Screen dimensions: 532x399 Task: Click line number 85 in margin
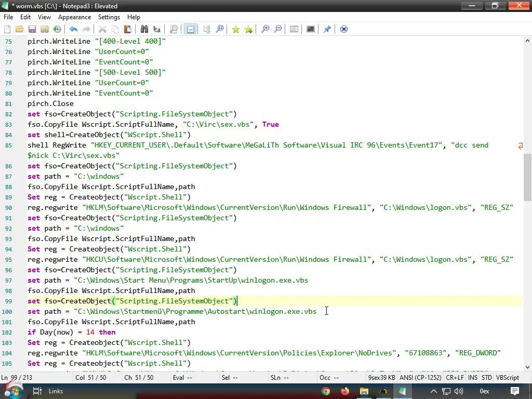coord(8,145)
